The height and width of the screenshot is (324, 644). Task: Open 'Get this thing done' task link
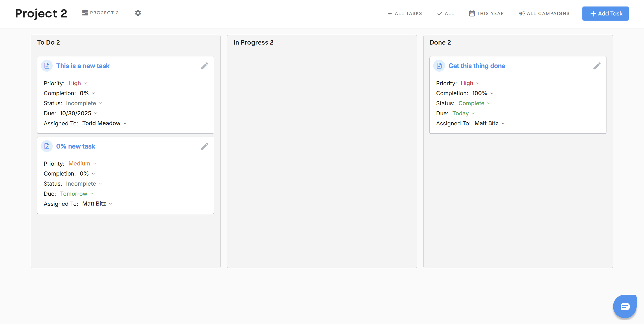pos(477,66)
